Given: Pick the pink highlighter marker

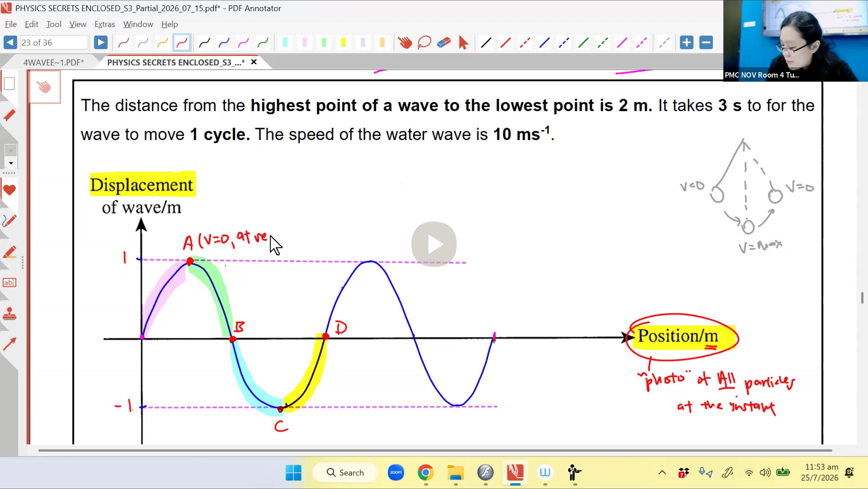Looking at the screenshot, I should click(x=305, y=43).
